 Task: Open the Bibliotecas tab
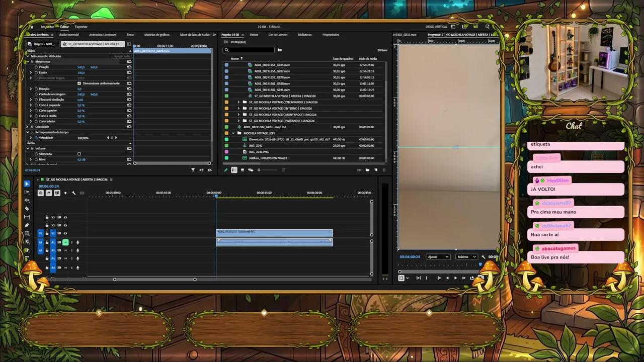tap(305, 35)
